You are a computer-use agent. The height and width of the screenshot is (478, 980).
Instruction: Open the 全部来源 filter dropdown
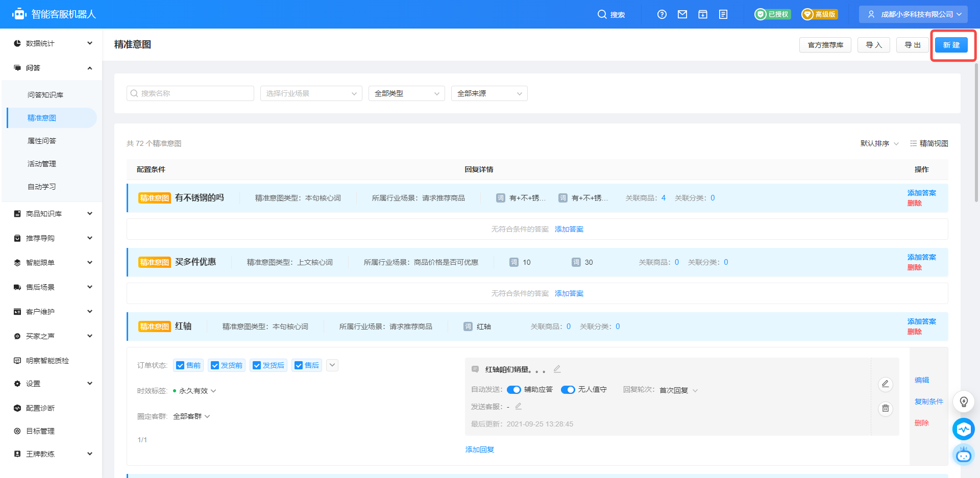point(489,93)
